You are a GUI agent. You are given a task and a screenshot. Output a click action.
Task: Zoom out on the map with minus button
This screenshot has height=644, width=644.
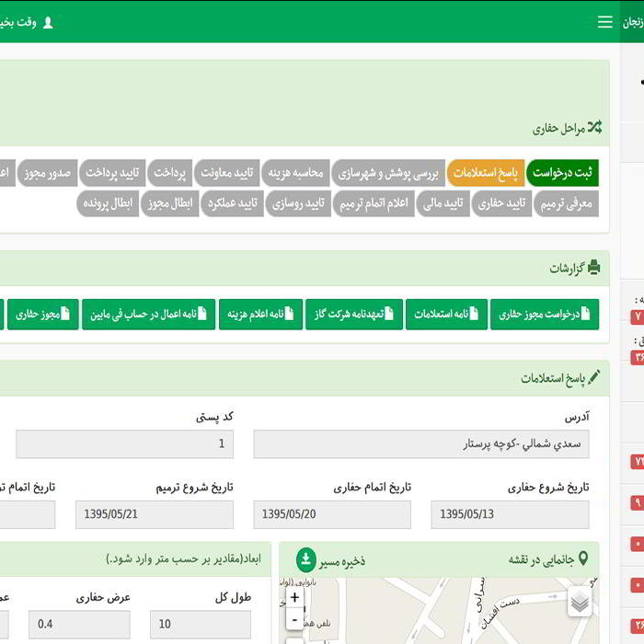[294, 619]
